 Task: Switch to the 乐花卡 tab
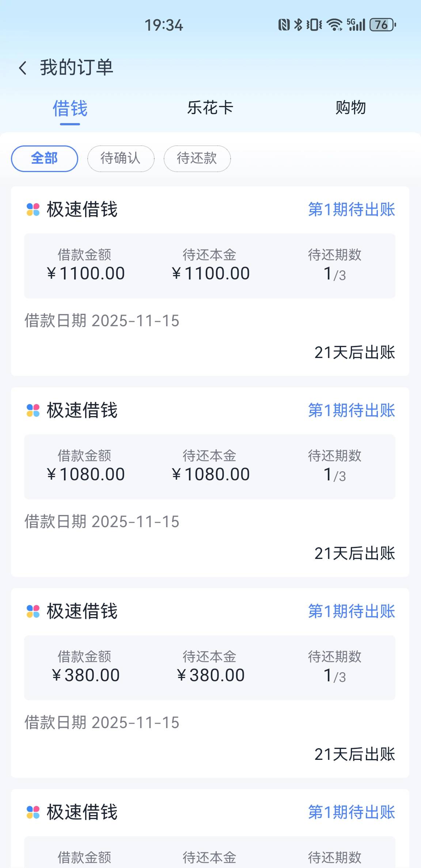[x=210, y=108]
